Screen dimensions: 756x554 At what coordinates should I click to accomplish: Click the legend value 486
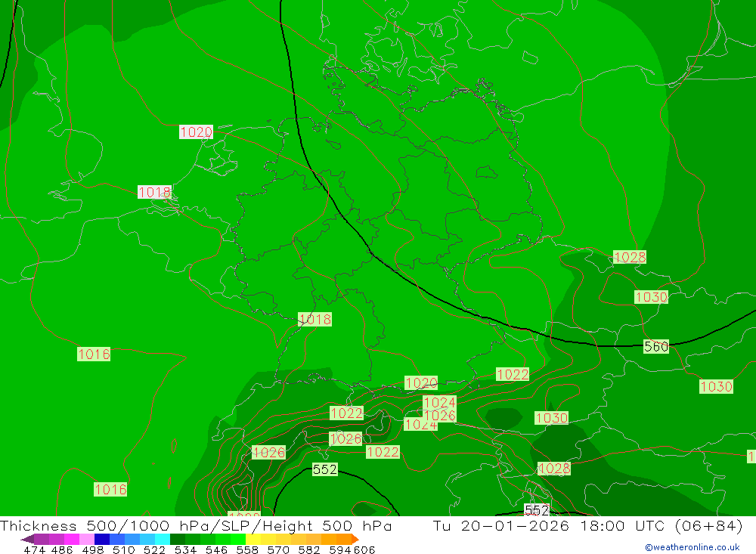tap(62, 549)
